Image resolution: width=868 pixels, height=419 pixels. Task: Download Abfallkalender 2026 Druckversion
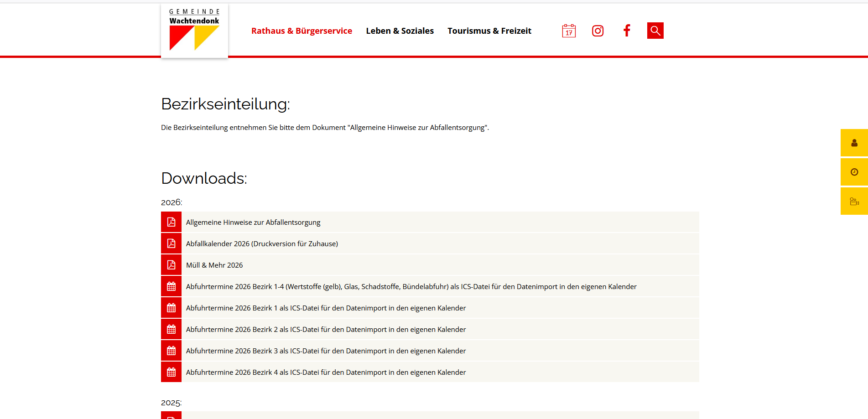(262, 243)
